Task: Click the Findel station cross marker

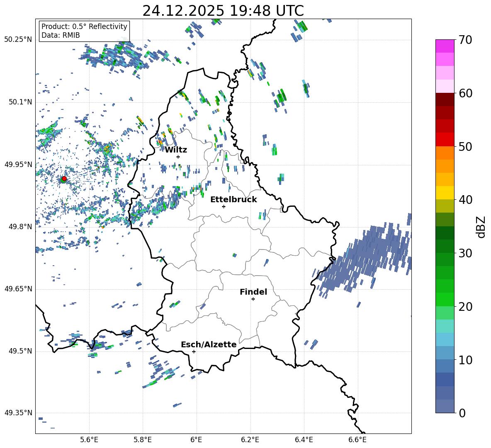Action: [x=253, y=299]
